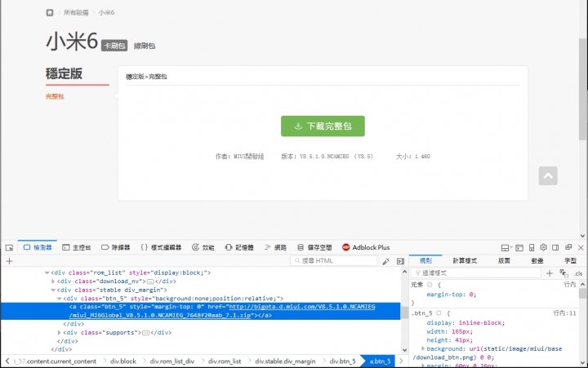588x368 pixels.
Task: Select div.stable.div_margin in breadcrumb
Action: click(x=285, y=361)
